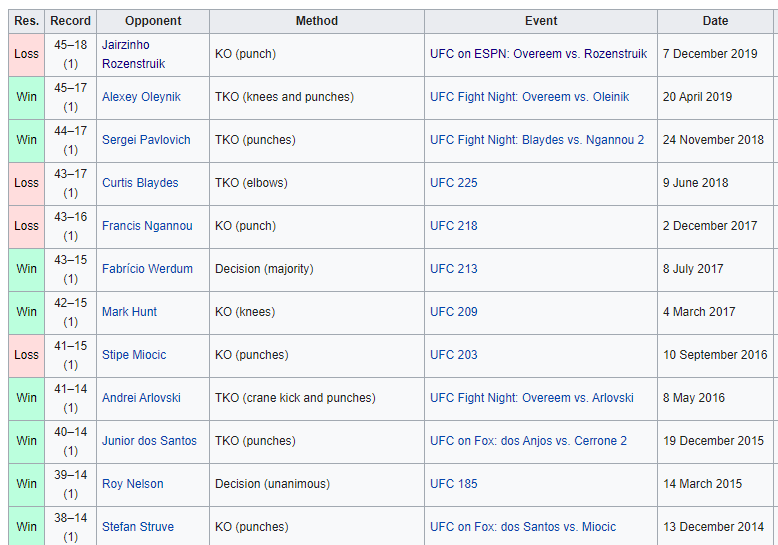Select the 40–14 (1) record cell
Screen dimensions: 778x545
(70, 441)
